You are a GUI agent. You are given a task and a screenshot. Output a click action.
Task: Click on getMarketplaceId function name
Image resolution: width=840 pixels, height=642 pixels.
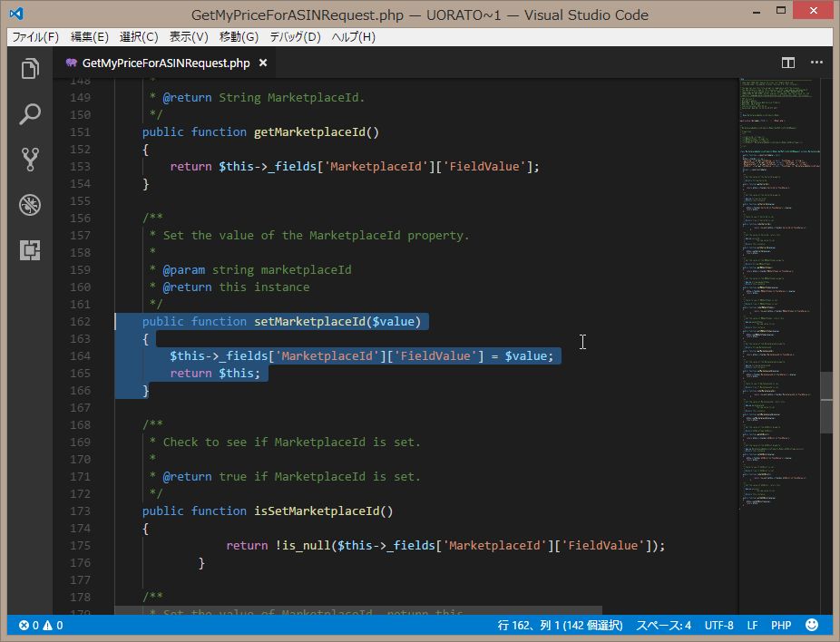click(x=309, y=131)
